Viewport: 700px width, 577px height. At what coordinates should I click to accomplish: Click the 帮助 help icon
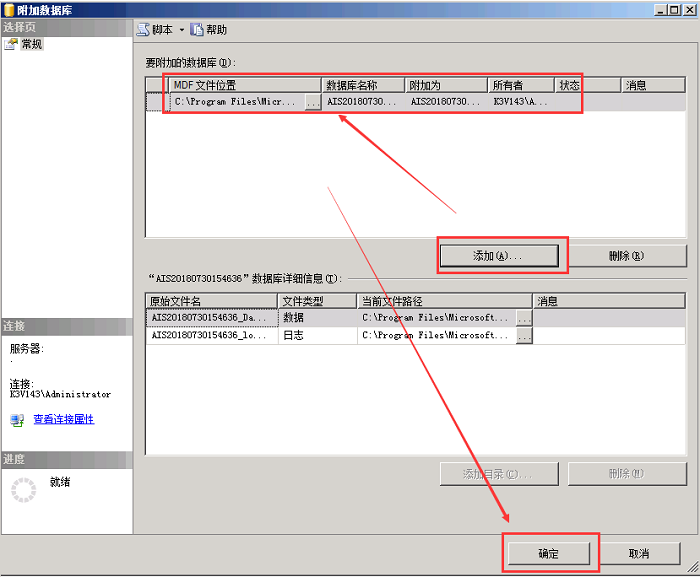(x=197, y=30)
